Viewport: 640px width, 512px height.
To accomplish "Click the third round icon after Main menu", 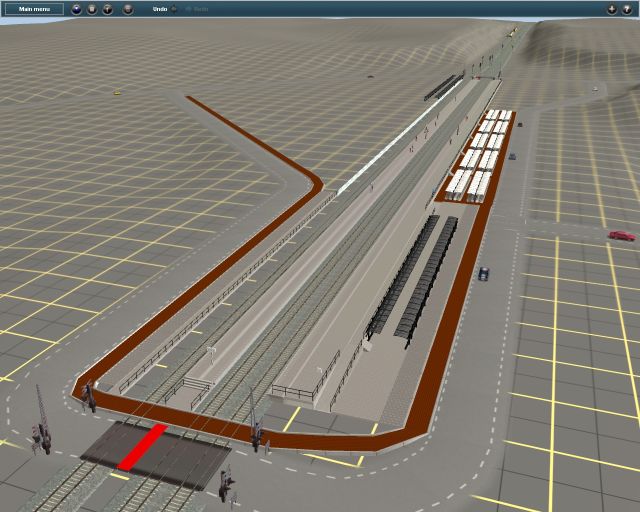I will (108, 9).
